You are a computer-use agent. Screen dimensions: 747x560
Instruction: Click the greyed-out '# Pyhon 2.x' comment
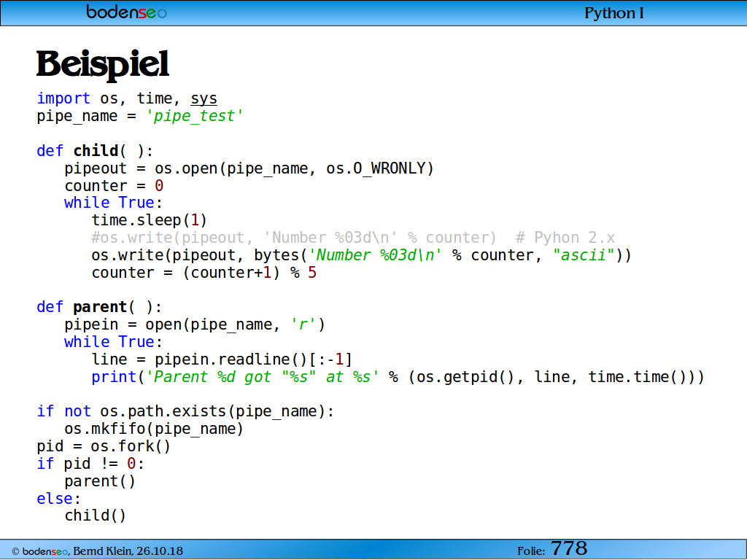pyautogui.click(x=565, y=238)
